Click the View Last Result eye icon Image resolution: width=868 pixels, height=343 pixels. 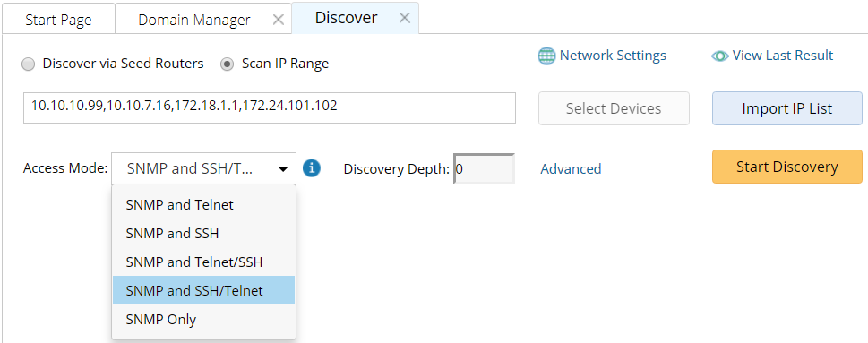(719, 56)
